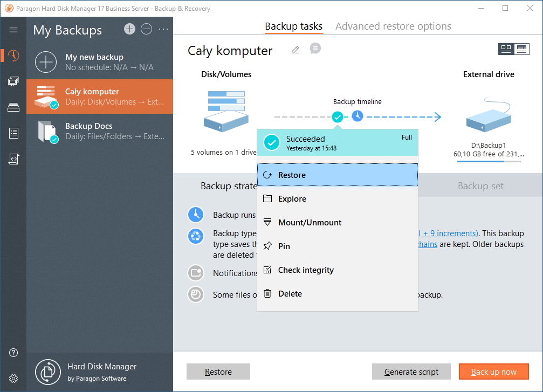
Task: Remove the backup with the minus icon
Action: 147,29
